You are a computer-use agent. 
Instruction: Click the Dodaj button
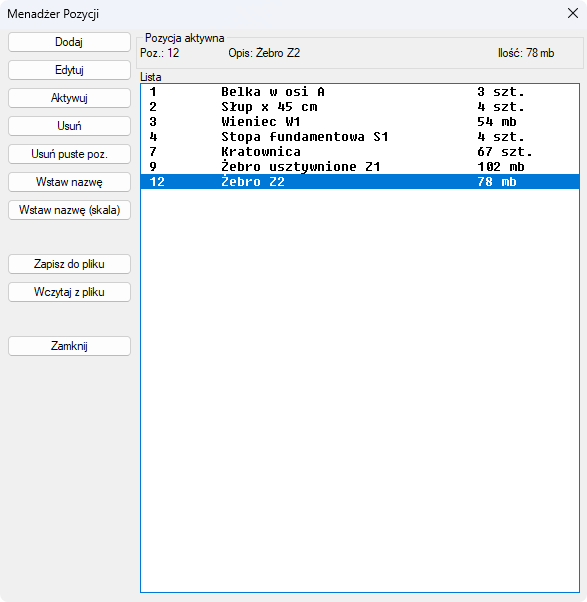coord(69,42)
